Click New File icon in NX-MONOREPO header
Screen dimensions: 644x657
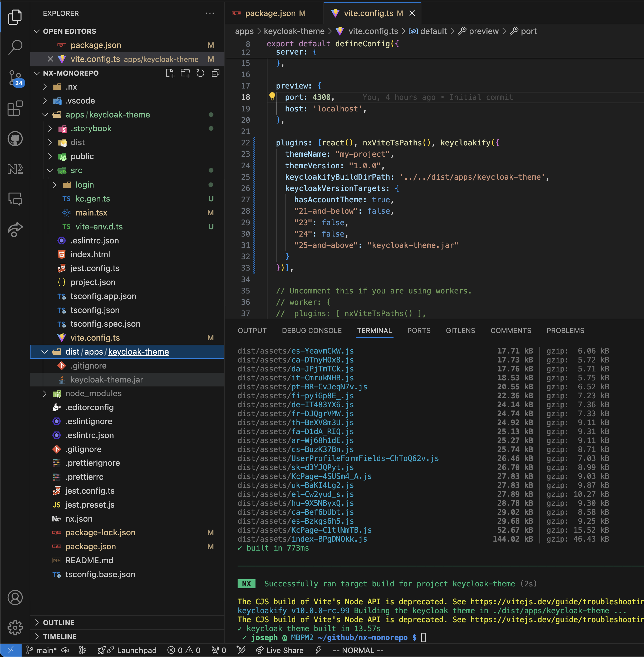click(x=170, y=73)
